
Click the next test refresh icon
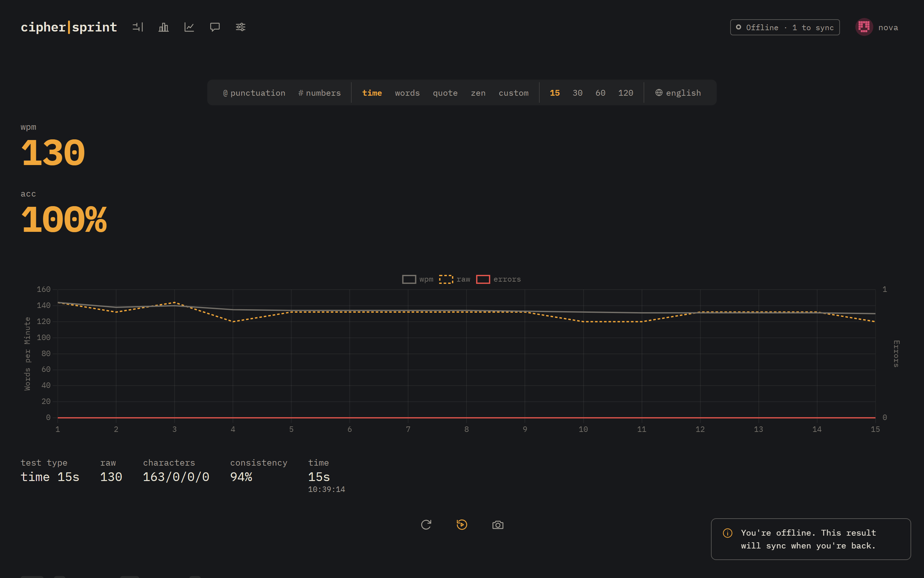[x=426, y=525]
